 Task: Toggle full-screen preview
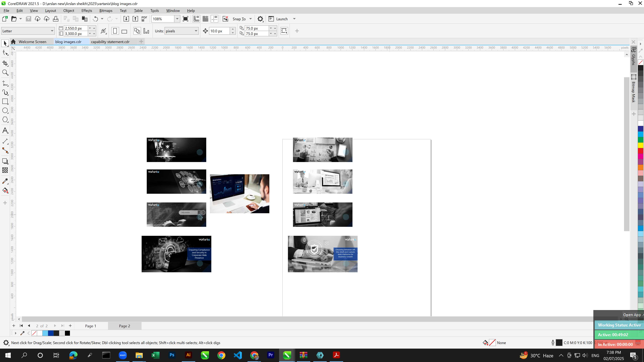(x=185, y=19)
